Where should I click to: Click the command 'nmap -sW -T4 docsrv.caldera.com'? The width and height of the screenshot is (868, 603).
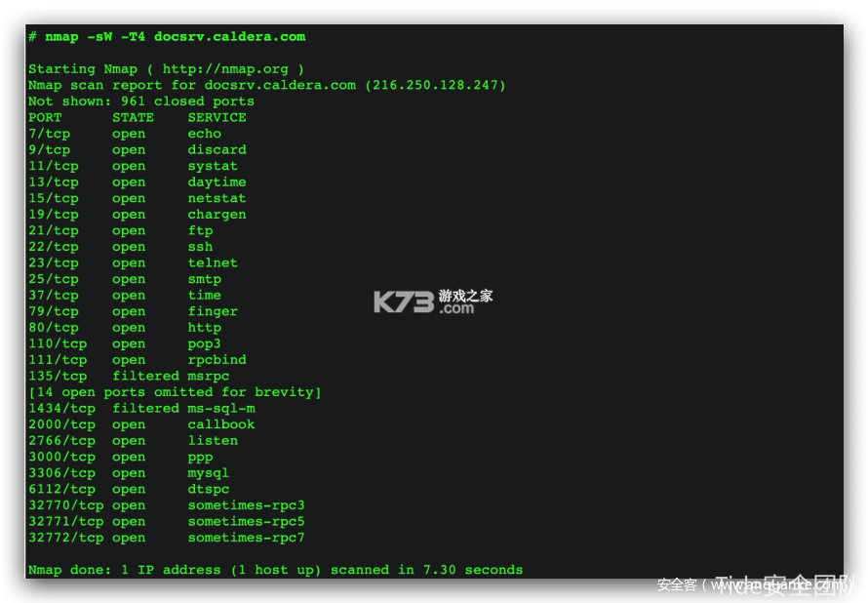click(x=175, y=36)
